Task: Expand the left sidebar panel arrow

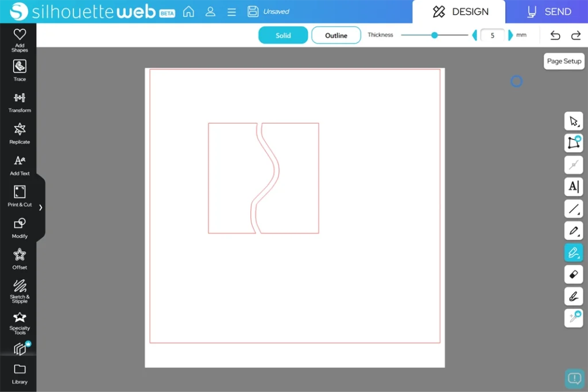Action: (x=40, y=207)
